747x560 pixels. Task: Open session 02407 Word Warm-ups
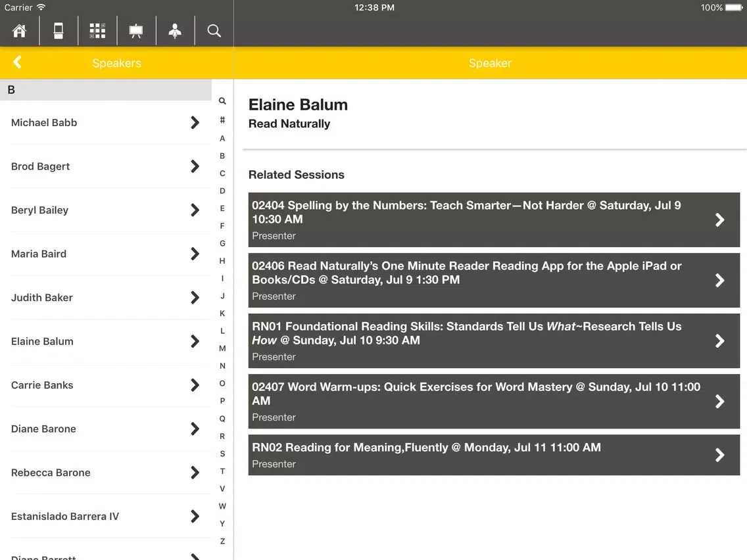coord(494,401)
